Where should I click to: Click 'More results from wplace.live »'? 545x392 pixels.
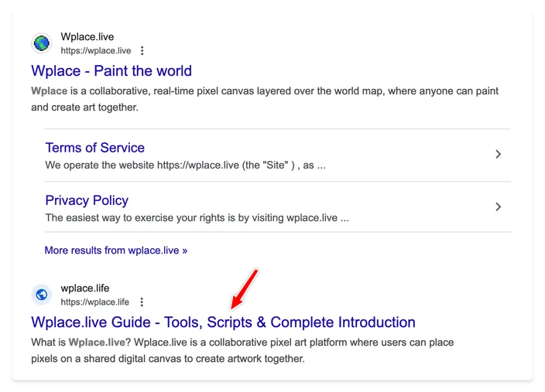click(x=116, y=251)
